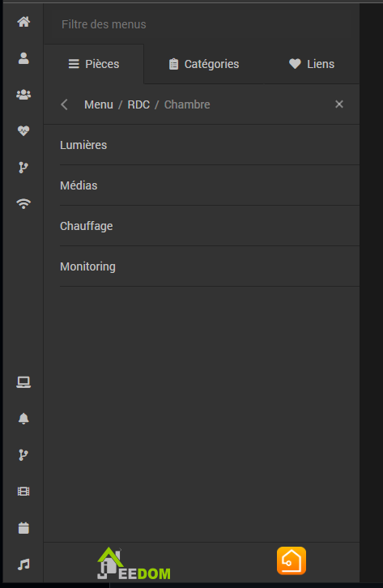Select the Pièces tab
Image resolution: width=383 pixels, height=588 pixels.
point(94,64)
